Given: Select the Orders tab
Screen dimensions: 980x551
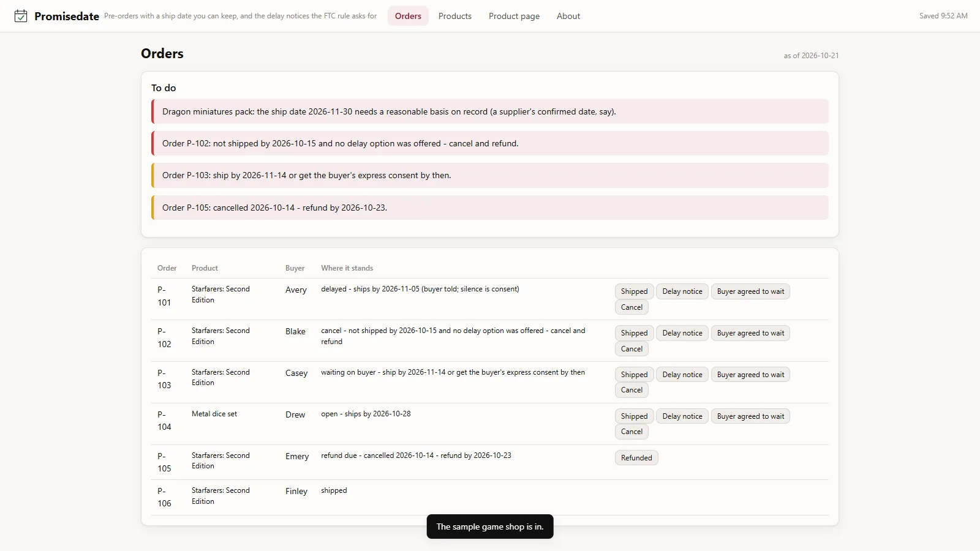Looking at the screenshot, I should point(408,16).
